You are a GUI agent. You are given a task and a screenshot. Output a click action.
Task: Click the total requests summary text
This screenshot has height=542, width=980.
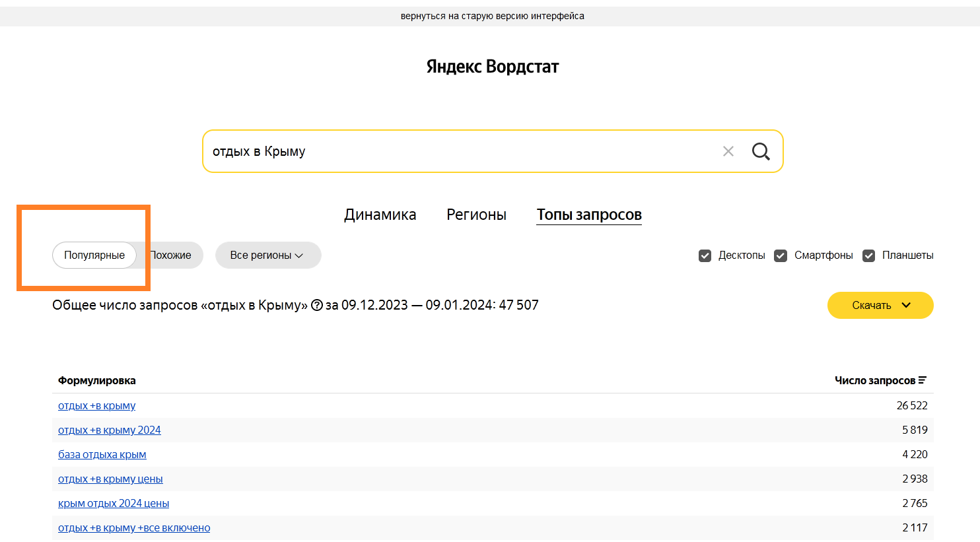(x=296, y=305)
